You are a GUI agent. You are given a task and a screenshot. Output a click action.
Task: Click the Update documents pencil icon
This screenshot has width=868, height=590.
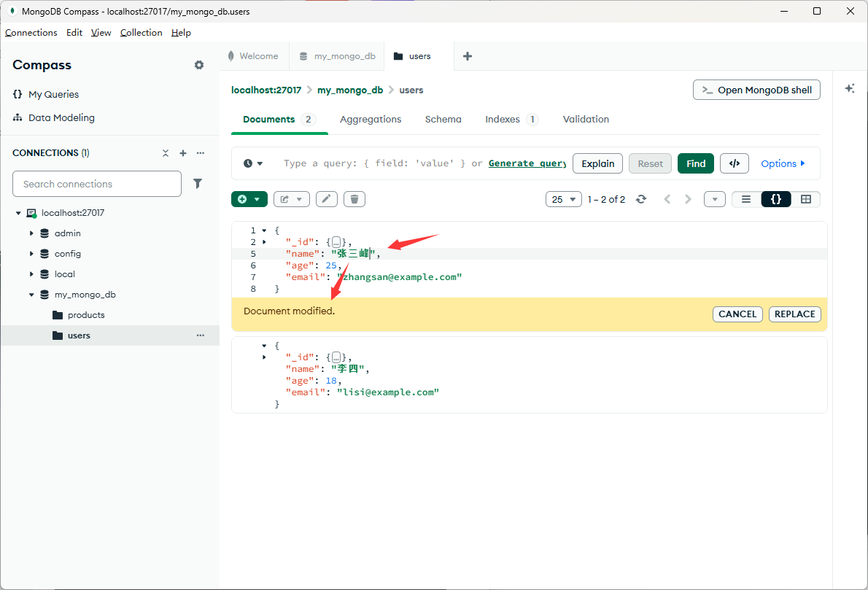tap(327, 199)
